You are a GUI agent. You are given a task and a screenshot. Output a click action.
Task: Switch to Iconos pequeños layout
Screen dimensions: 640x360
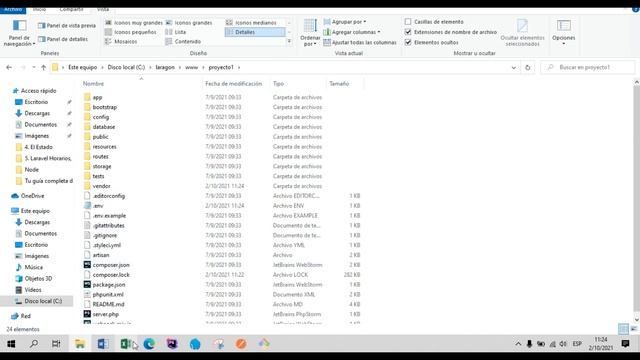(131, 32)
